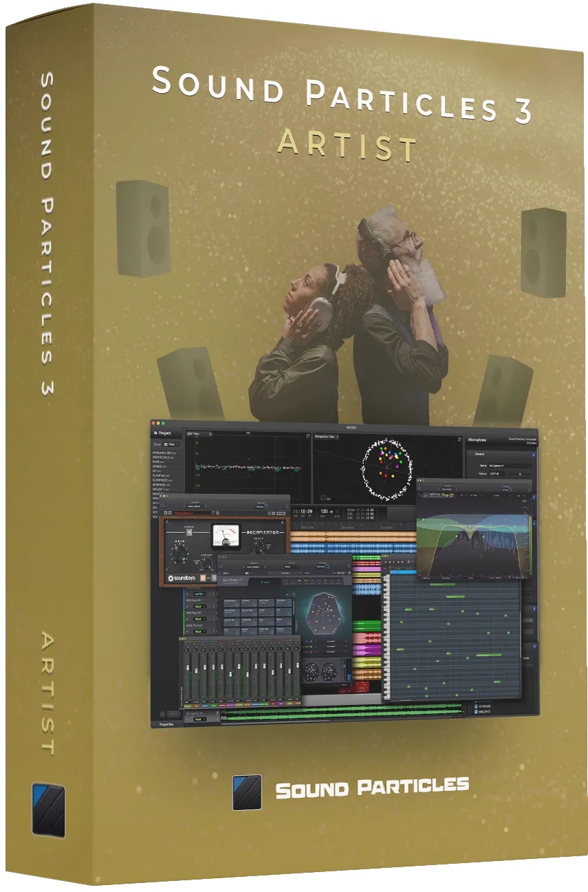This screenshot has width=588, height=892.
Task: Toggle the Punish switch on the Decapitator
Action: pyautogui.click(x=189, y=532)
